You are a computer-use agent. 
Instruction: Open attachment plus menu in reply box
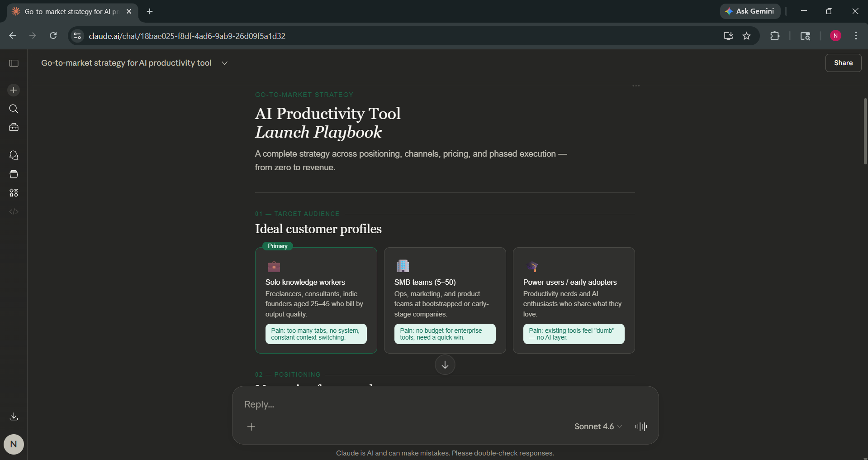pos(251,426)
